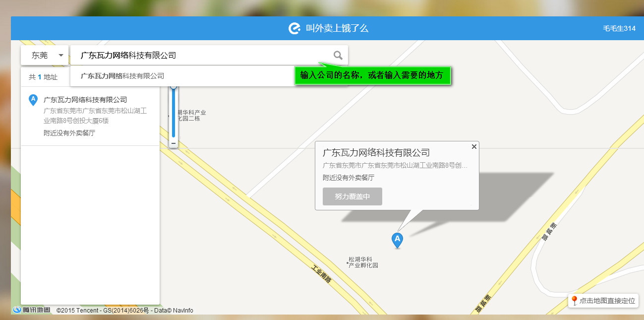The width and height of the screenshot is (644, 320).
Task: Open the 毛毛生314 account menu
Action: click(x=618, y=28)
